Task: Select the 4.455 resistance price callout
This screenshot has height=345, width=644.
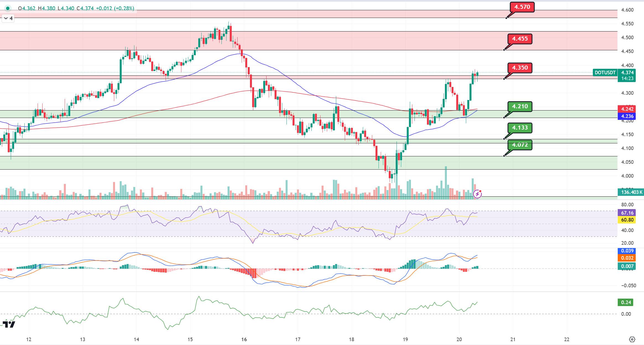Action: click(520, 39)
